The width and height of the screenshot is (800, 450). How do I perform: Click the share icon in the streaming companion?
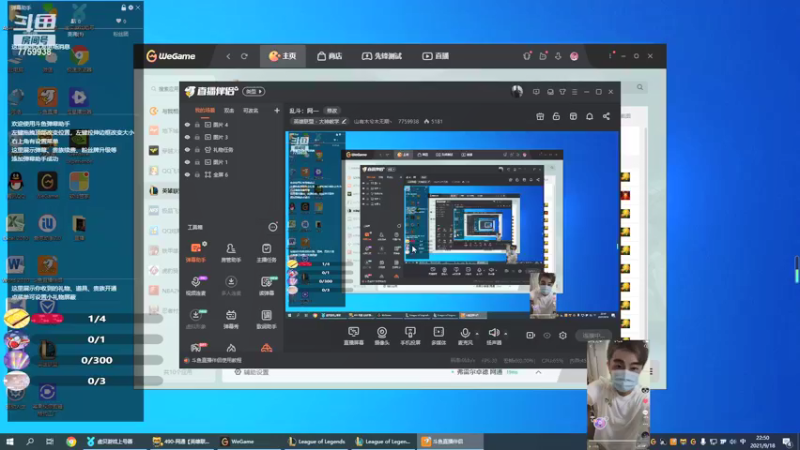coord(606,116)
